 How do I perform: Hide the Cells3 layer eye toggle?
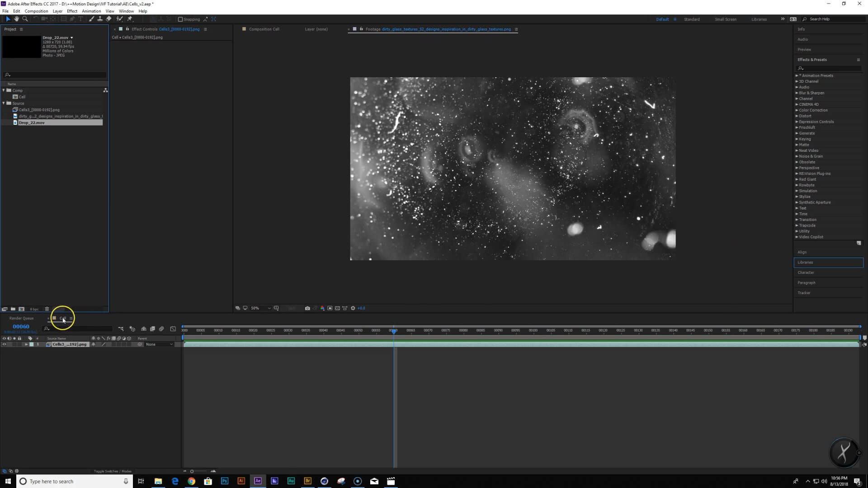click(5, 344)
